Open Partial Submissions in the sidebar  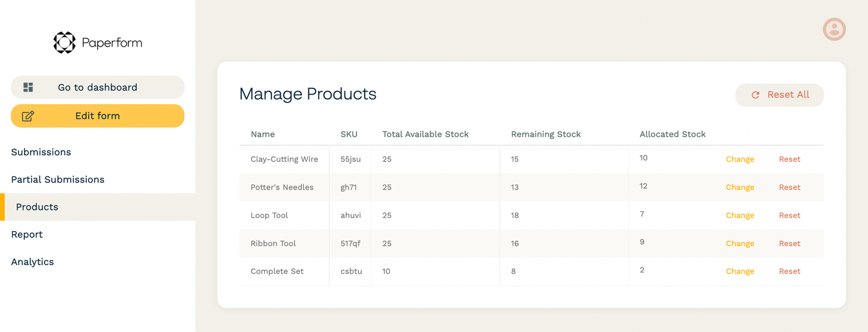point(58,180)
